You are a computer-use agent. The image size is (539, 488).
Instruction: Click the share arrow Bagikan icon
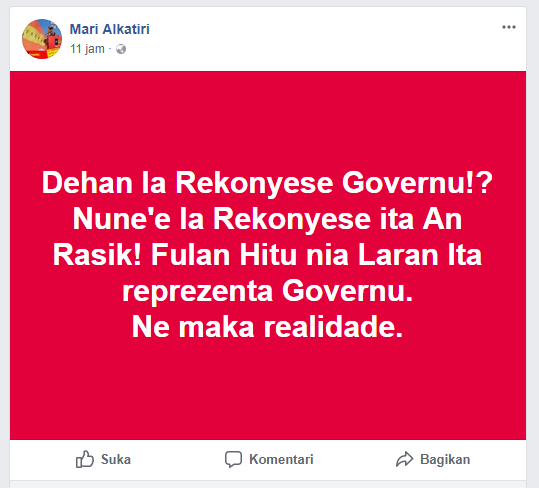(x=404, y=459)
